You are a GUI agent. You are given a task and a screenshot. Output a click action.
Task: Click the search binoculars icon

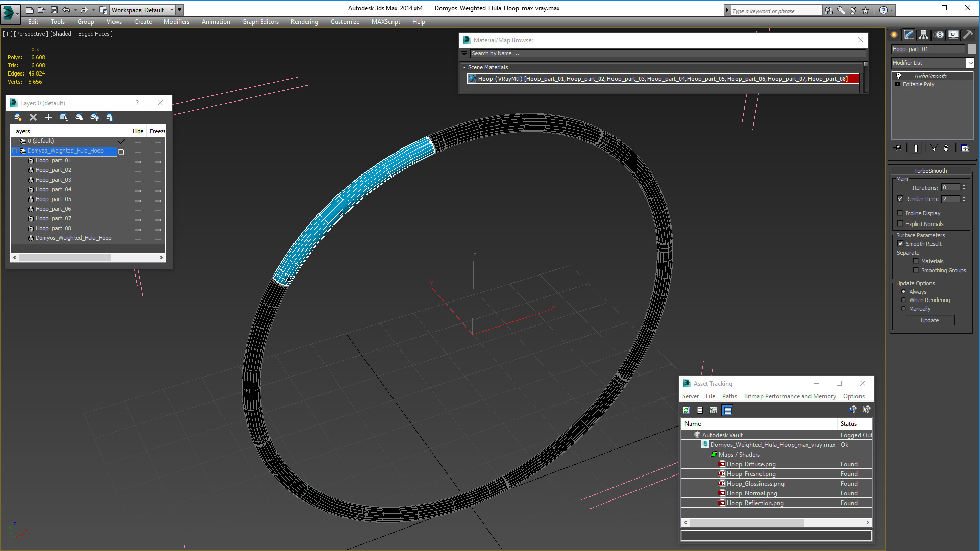(x=829, y=10)
